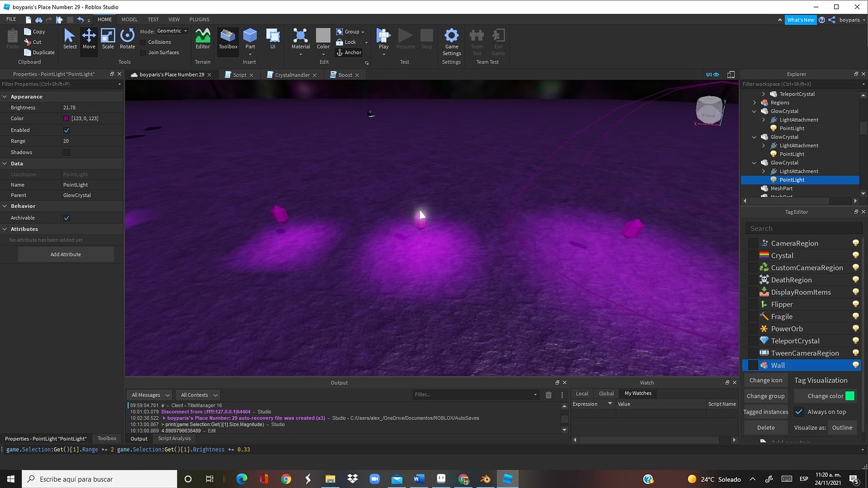Open the CrystalHandler script tab
The image size is (868, 488).
click(289, 74)
